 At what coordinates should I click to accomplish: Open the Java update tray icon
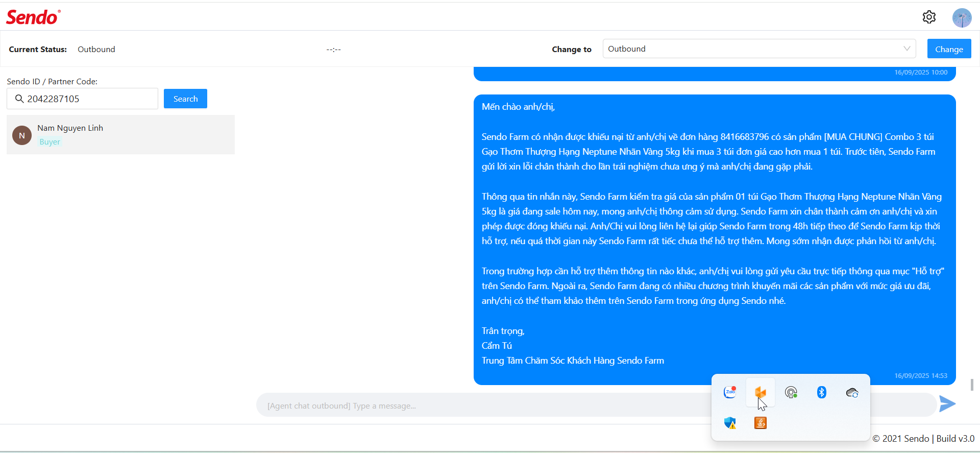point(761,423)
